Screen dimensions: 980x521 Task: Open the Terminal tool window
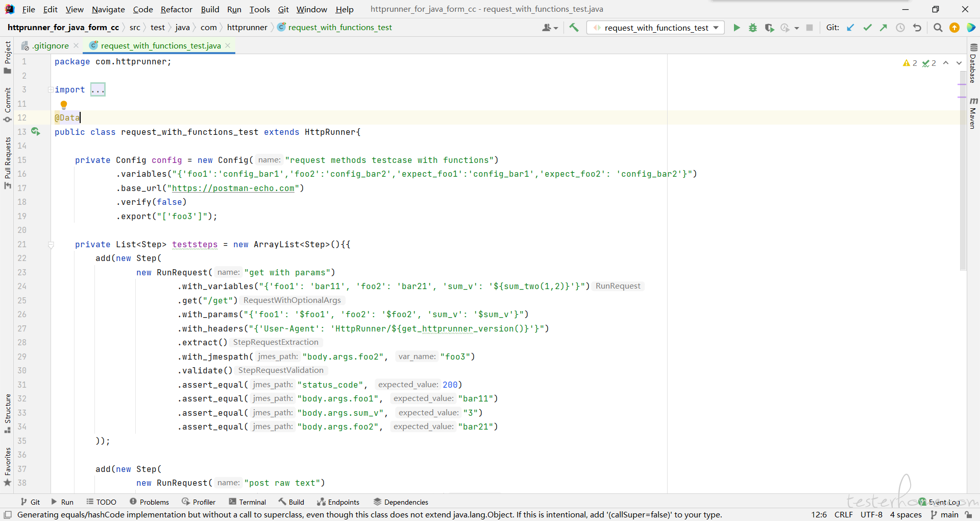pos(248,502)
